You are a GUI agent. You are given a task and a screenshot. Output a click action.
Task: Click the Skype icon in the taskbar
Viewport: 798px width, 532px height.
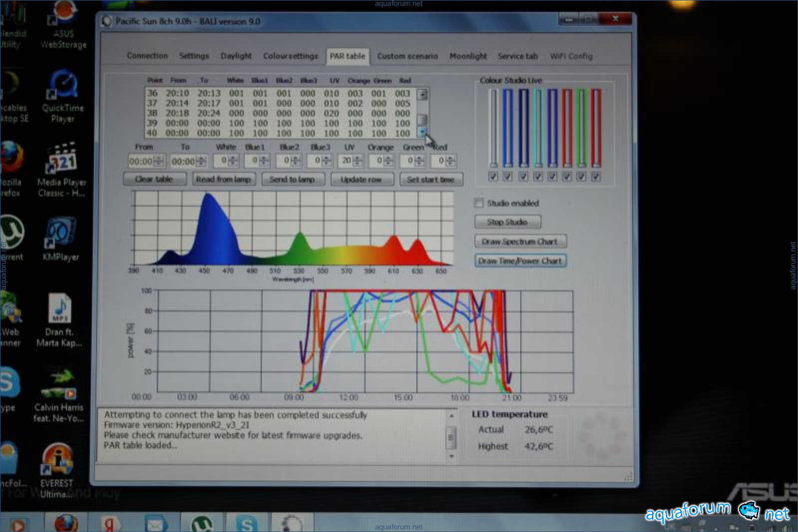point(246,524)
